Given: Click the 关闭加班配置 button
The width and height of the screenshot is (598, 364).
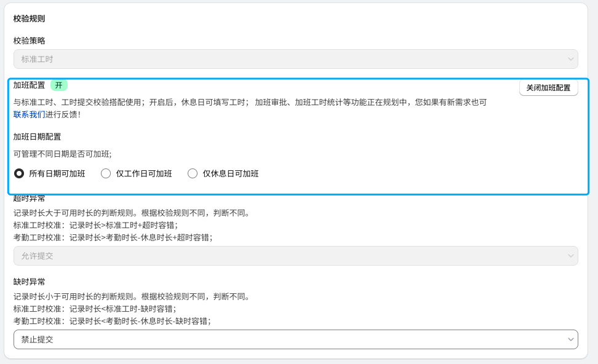Looking at the screenshot, I should coord(548,88).
